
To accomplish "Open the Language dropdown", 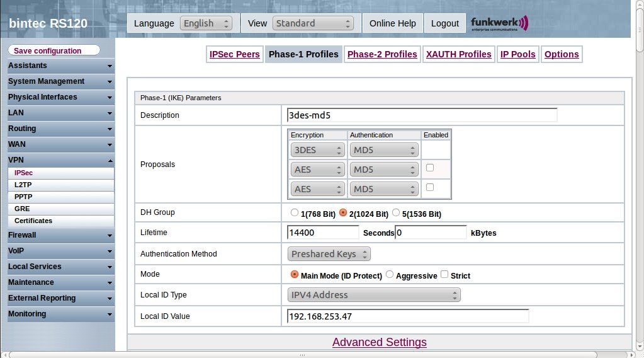I will pos(206,23).
